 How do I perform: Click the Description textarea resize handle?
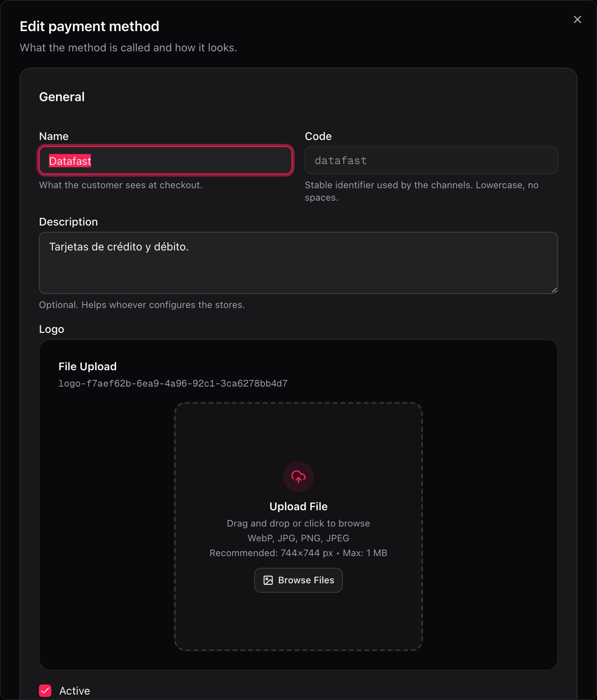(554, 290)
